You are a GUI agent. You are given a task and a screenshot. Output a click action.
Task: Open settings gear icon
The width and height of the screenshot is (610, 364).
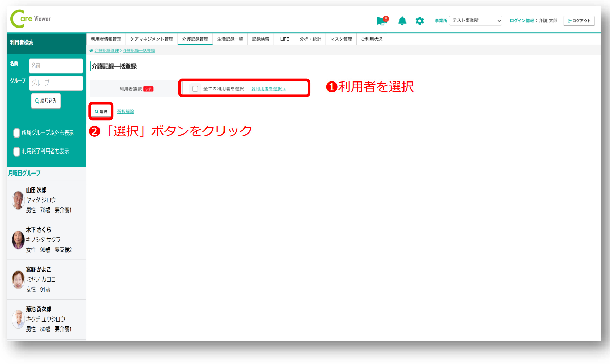(x=419, y=21)
